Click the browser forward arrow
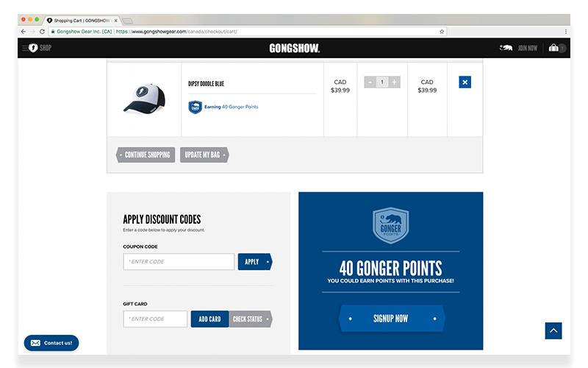 click(x=32, y=32)
